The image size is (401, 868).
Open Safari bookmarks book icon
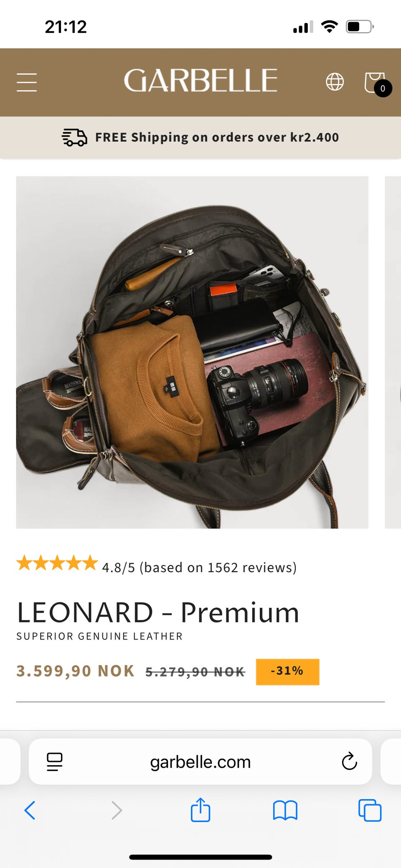[x=285, y=810]
